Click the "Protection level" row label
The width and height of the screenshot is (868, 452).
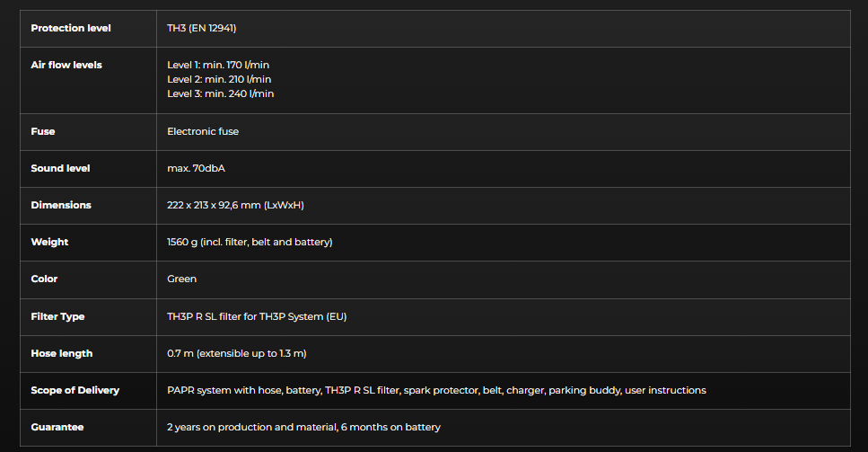tap(71, 28)
